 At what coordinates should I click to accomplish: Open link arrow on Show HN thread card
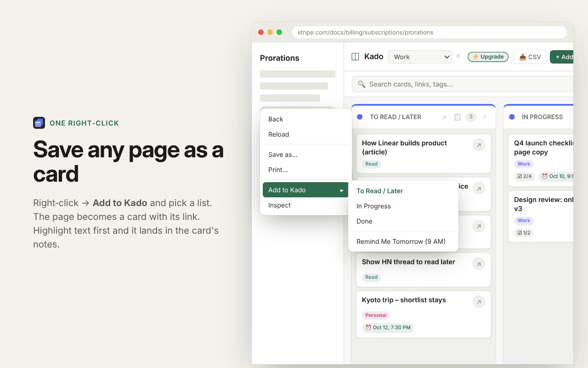tap(479, 264)
